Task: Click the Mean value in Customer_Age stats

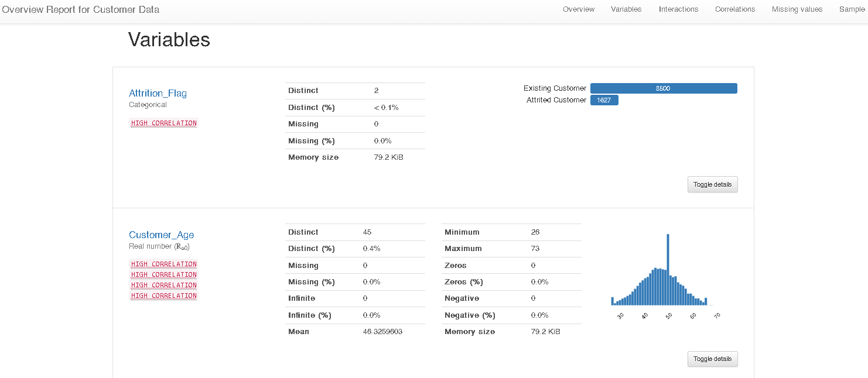Action: click(382, 332)
